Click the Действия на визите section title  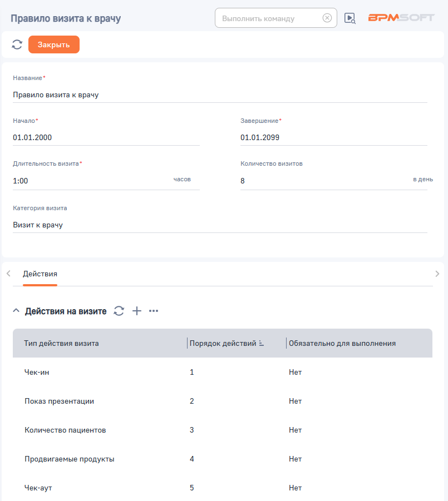(x=66, y=311)
